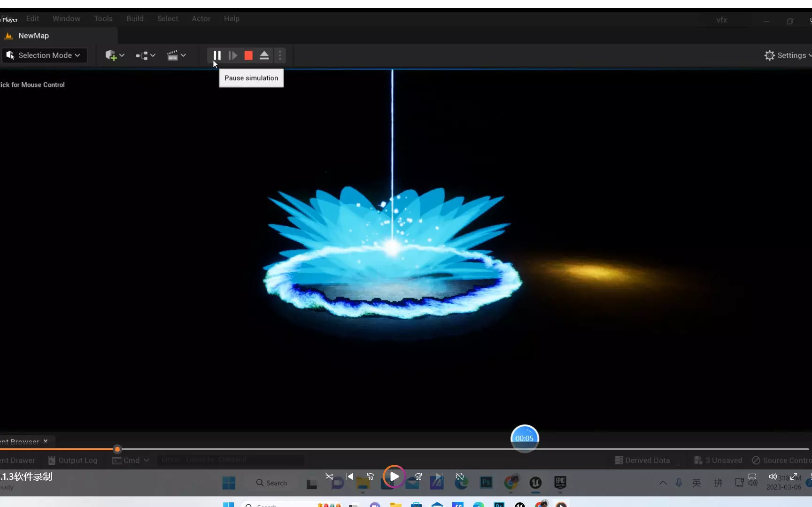Open the Tools menu

(x=103, y=19)
